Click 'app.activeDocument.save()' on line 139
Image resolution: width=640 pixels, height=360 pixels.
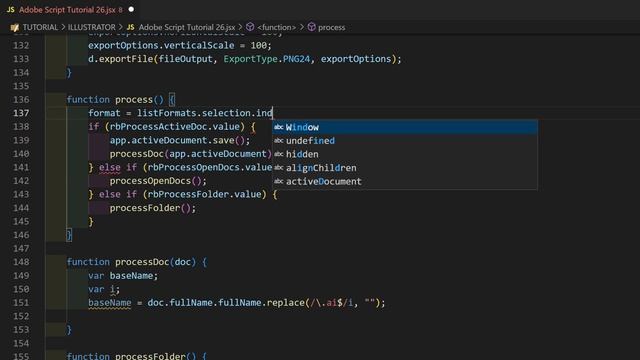point(177,140)
